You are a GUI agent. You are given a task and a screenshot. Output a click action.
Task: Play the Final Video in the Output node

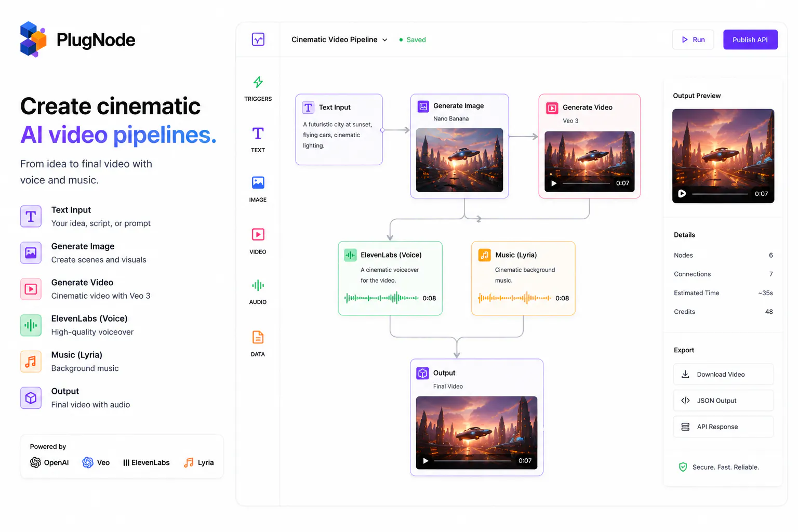pos(425,461)
